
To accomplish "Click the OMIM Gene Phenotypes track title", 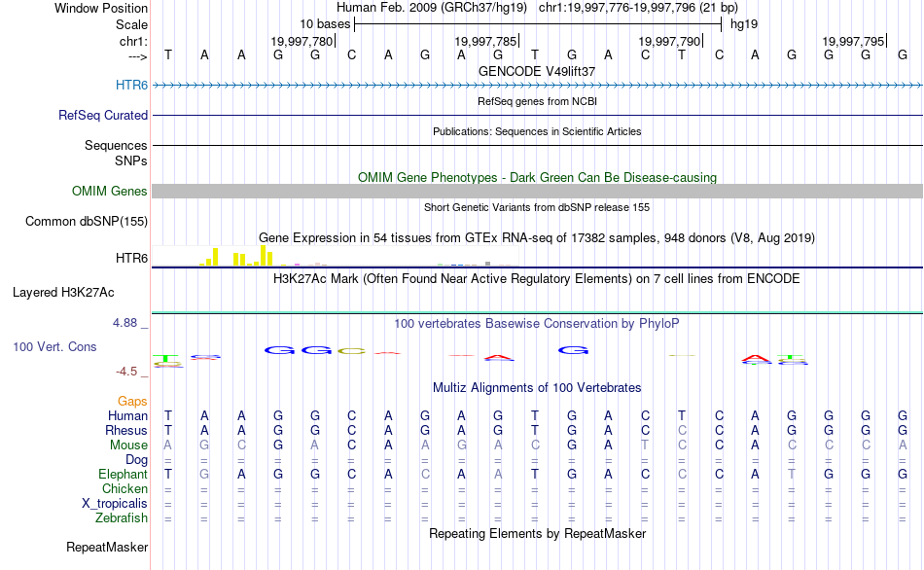I will click(537, 177).
